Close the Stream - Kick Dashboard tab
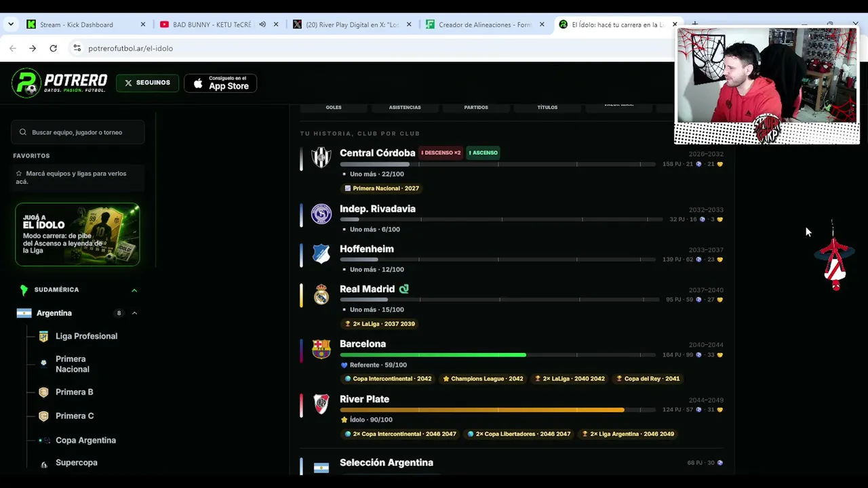The height and width of the screenshot is (488, 868). coord(142,24)
